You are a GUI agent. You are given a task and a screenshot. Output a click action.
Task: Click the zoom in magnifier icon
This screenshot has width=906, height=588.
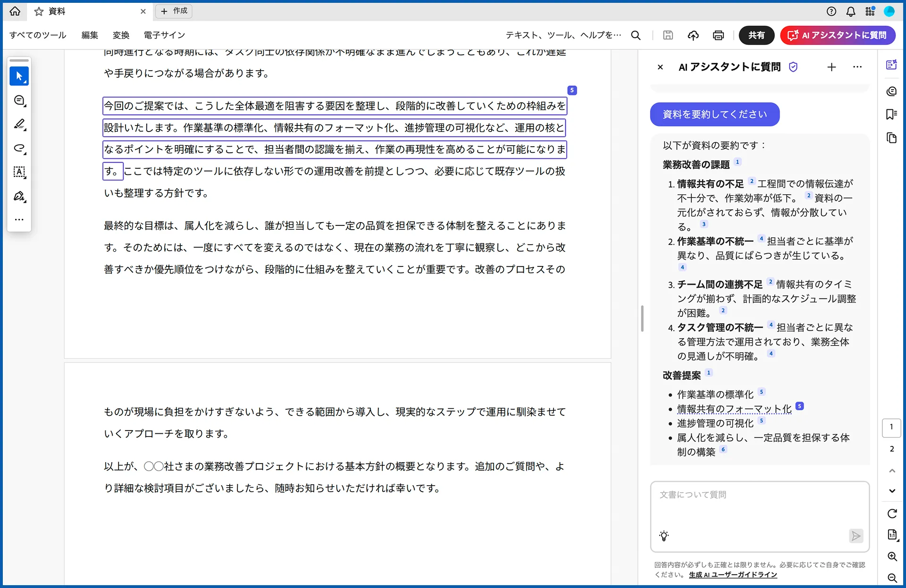[x=892, y=556]
